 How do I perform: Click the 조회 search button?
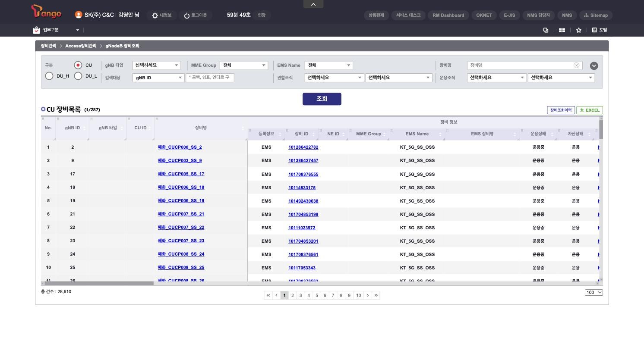pyautogui.click(x=322, y=99)
